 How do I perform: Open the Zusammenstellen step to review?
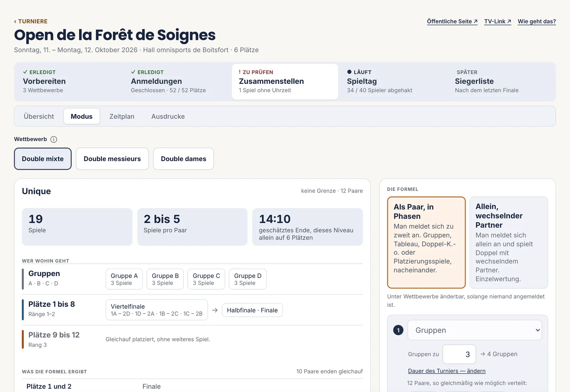[x=285, y=82]
